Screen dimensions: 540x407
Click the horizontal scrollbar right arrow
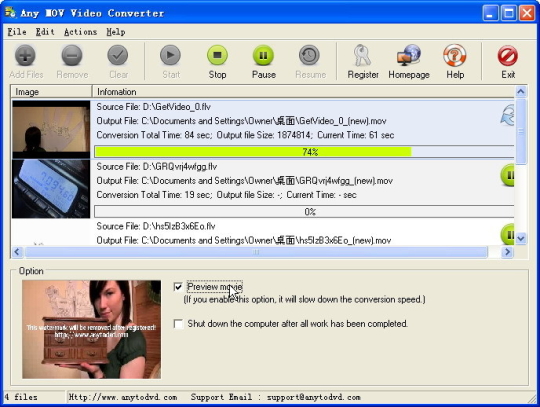coord(507,252)
